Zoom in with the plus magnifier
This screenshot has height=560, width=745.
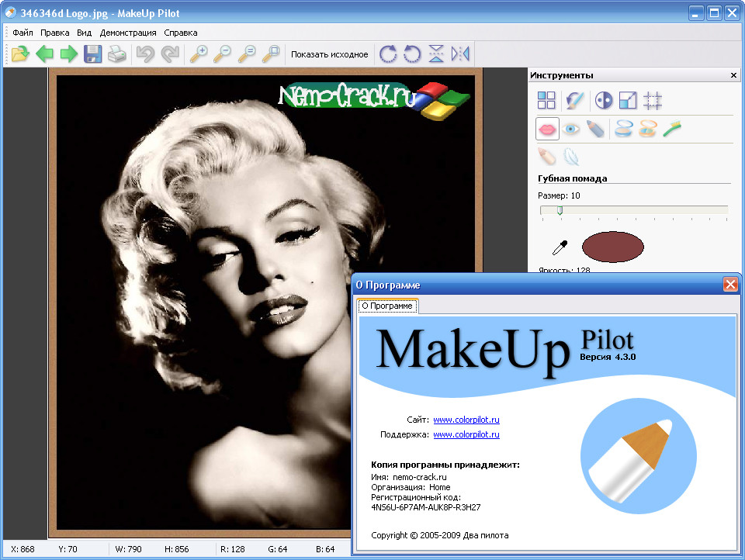[199, 54]
